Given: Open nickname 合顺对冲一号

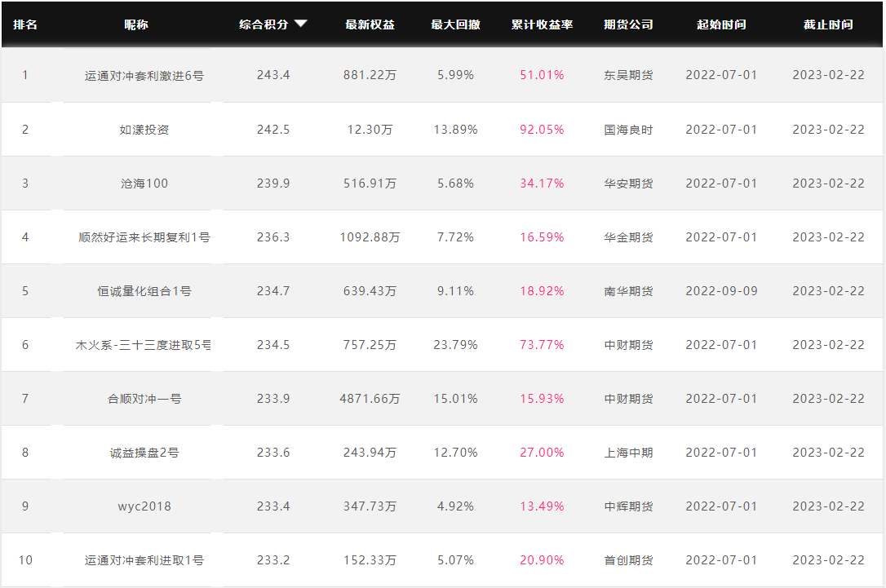Looking at the screenshot, I should [x=144, y=399].
